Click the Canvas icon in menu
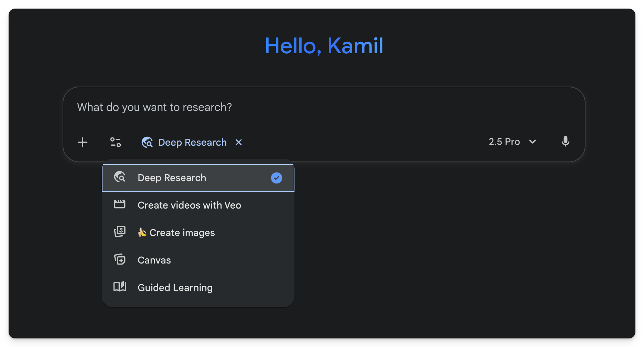The height and width of the screenshot is (347, 644). point(120,259)
